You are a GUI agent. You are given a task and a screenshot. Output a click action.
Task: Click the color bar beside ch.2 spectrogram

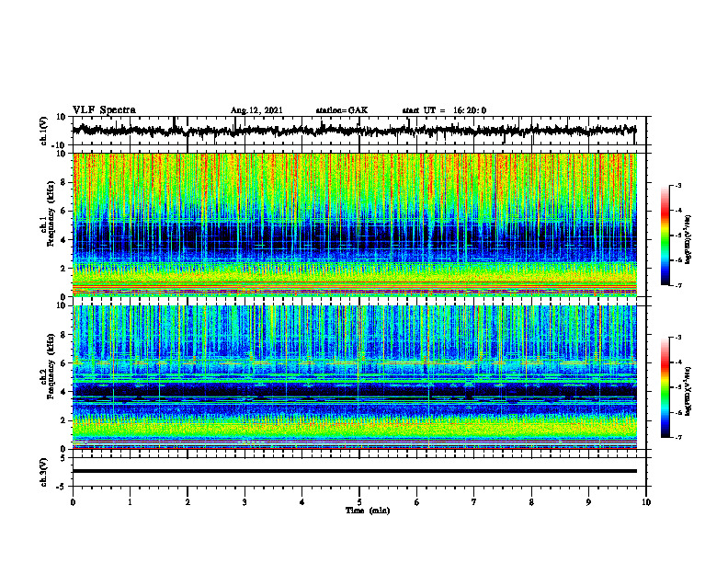click(x=665, y=387)
